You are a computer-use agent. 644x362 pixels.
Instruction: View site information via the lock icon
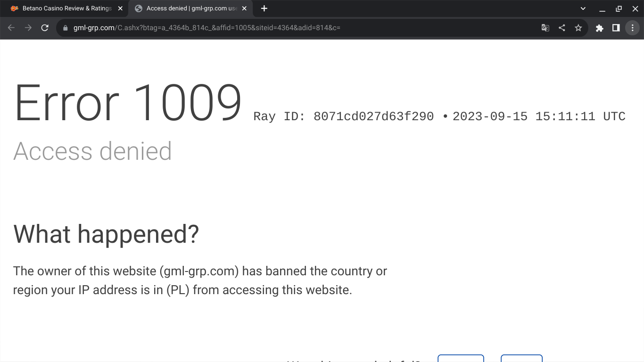tap(66, 28)
